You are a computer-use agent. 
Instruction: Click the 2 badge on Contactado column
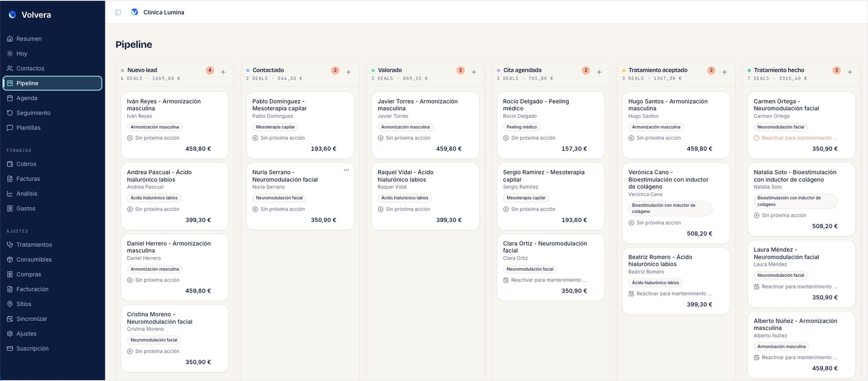pos(335,71)
